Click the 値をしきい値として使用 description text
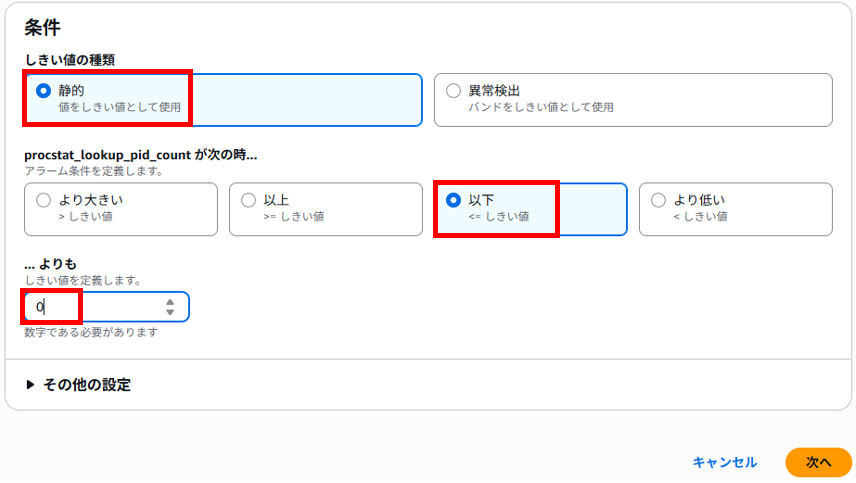 point(120,108)
